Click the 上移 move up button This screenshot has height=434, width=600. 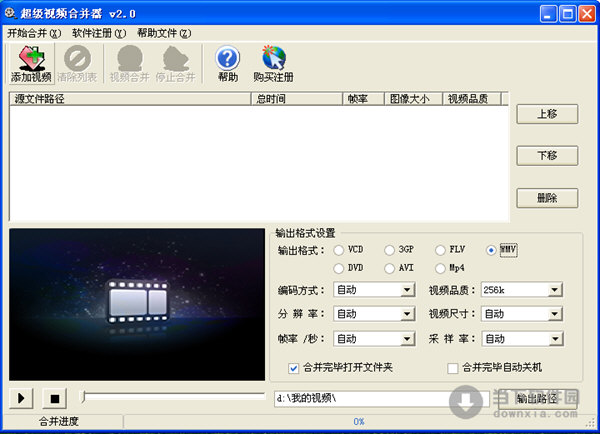547,114
